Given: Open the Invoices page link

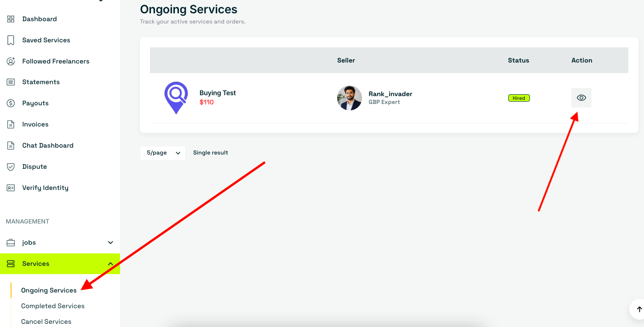Looking at the screenshot, I should (x=35, y=124).
